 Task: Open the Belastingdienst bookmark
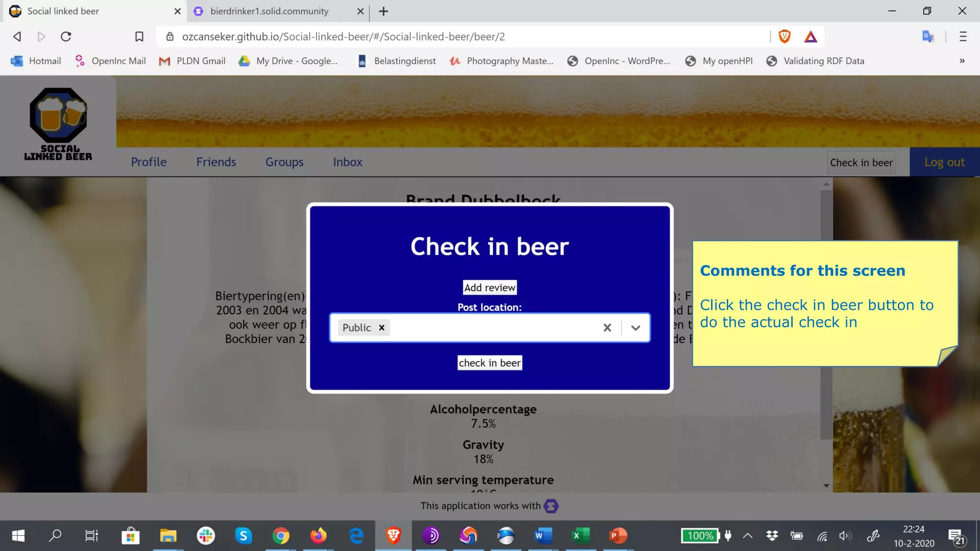397,61
